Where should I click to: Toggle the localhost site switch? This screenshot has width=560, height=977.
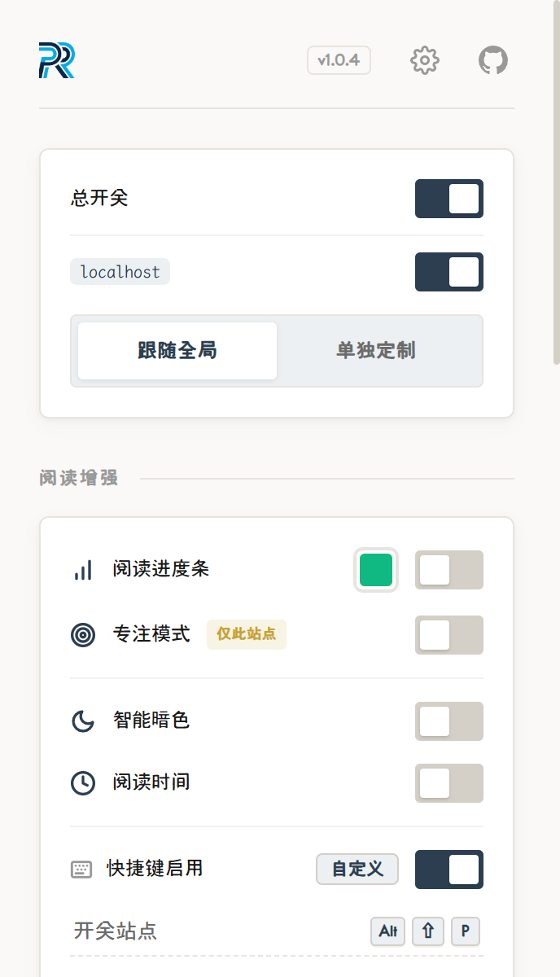pos(449,272)
